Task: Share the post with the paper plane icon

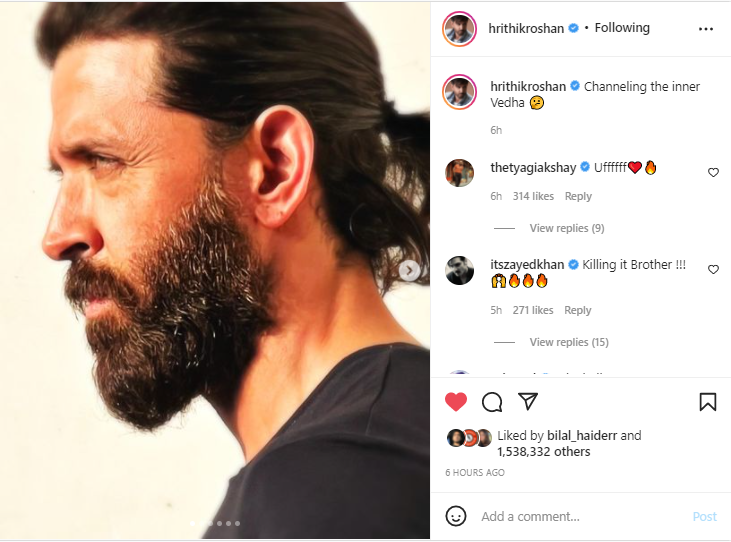Action: (x=528, y=402)
